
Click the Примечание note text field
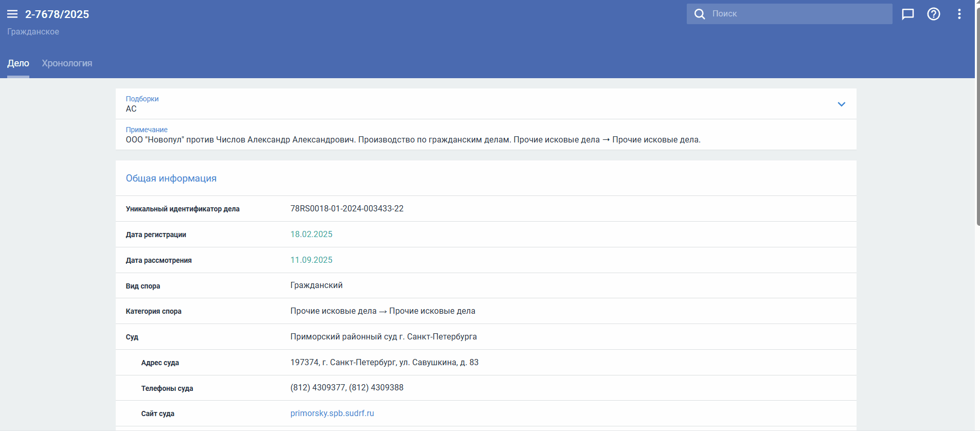(413, 140)
